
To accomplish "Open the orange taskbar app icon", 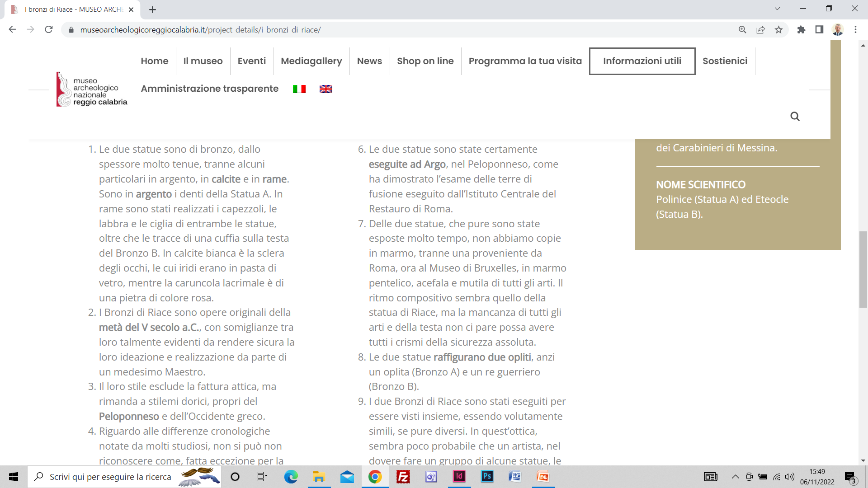I will 543,477.
